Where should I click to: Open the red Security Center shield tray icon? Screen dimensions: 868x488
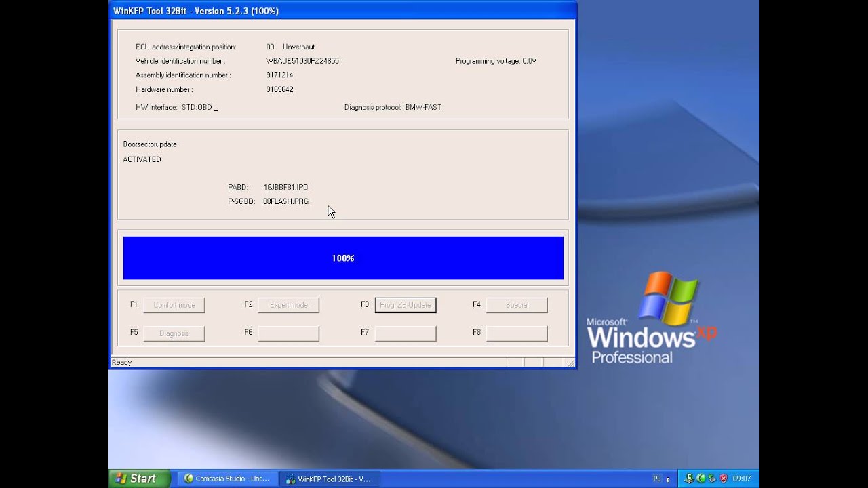(724, 479)
